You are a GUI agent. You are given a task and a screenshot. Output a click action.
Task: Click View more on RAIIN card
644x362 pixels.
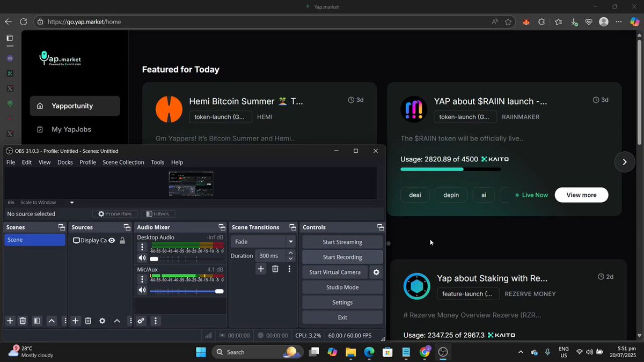tap(581, 195)
